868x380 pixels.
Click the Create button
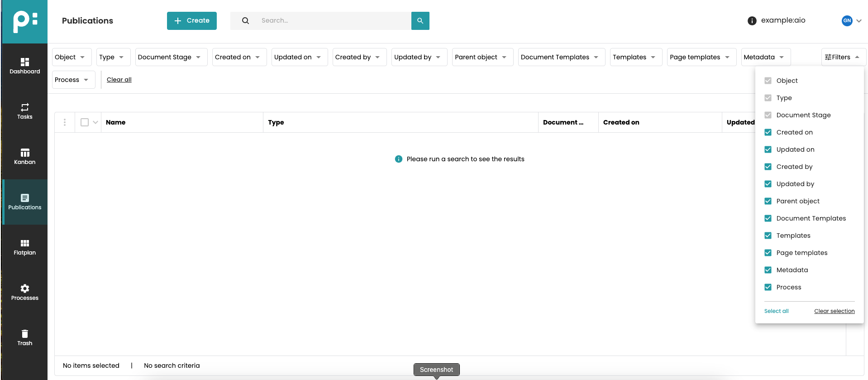click(x=192, y=21)
